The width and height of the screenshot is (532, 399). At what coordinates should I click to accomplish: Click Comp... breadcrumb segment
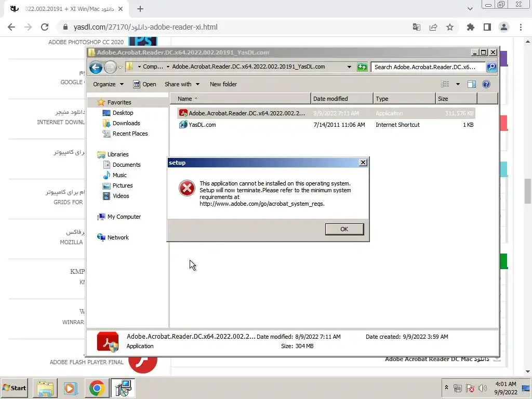tap(153, 66)
